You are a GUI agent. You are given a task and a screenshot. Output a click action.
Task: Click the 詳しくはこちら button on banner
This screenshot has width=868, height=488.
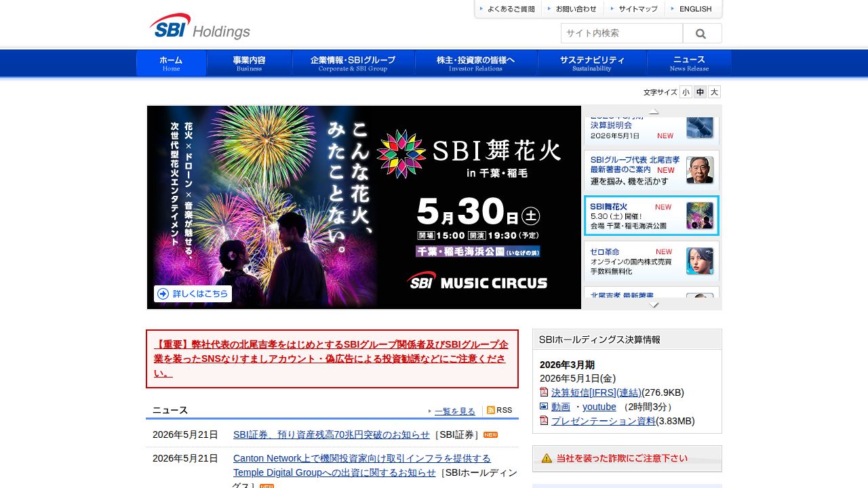click(193, 293)
